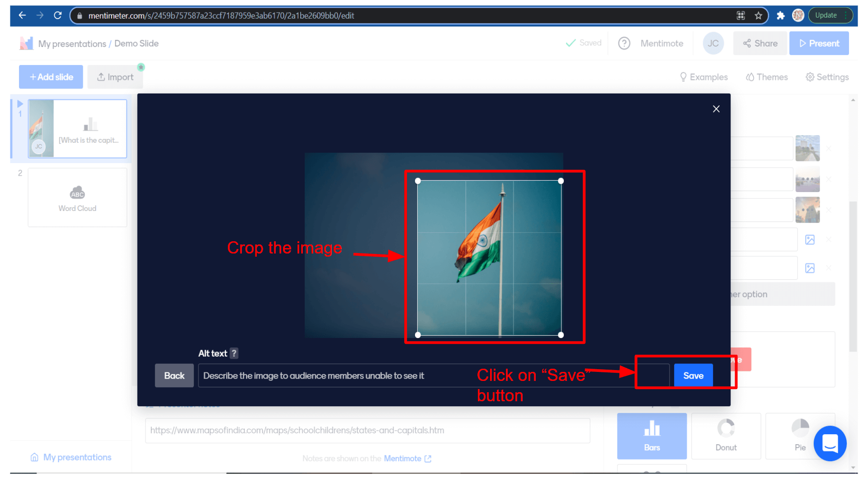Click the browser extensions puzzle icon

coord(780,15)
